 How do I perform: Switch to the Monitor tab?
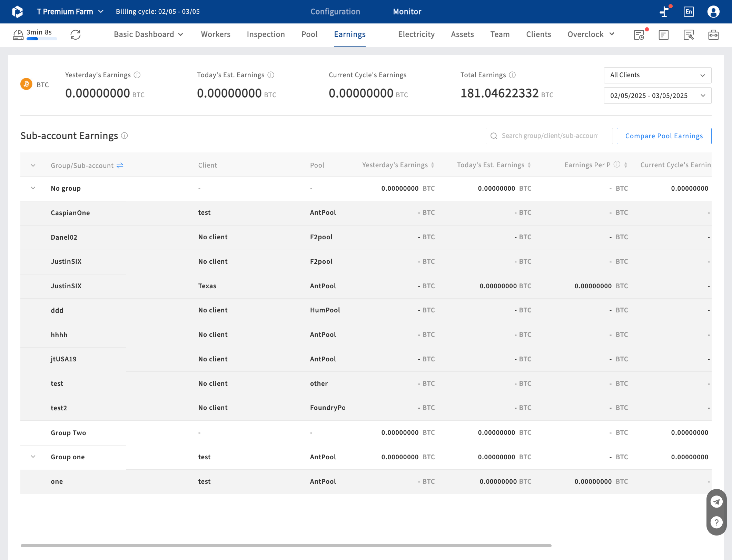[x=407, y=12]
